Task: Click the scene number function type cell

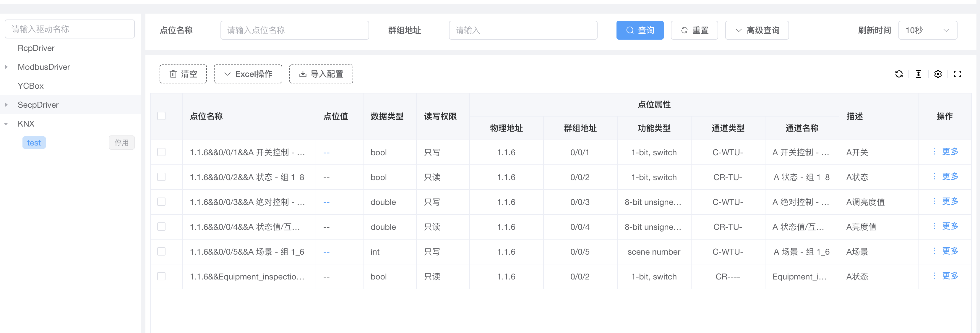Action: 654,252
